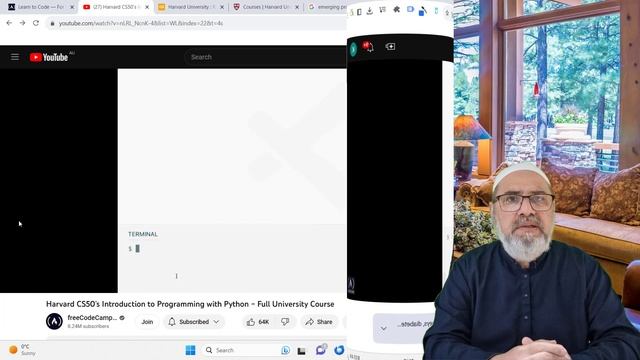640x360 pixels.
Task: Click the side panel toolbar icon
Action: pos(359,11)
